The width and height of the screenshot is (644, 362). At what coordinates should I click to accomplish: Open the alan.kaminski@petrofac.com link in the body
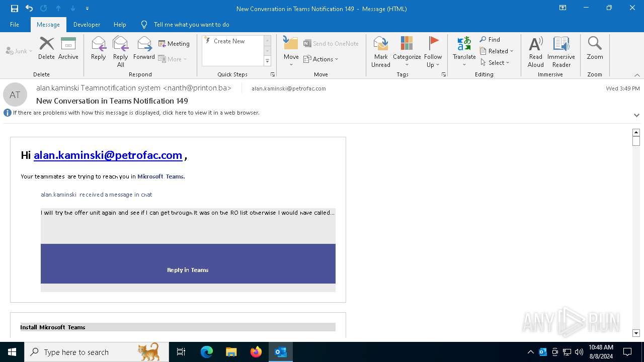(108, 155)
